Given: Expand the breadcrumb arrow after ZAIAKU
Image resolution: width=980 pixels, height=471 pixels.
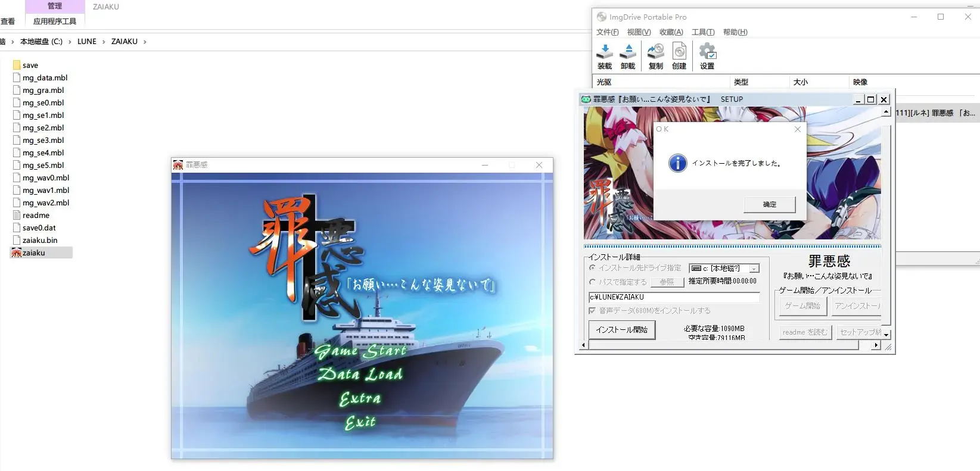Looking at the screenshot, I should (x=145, y=42).
